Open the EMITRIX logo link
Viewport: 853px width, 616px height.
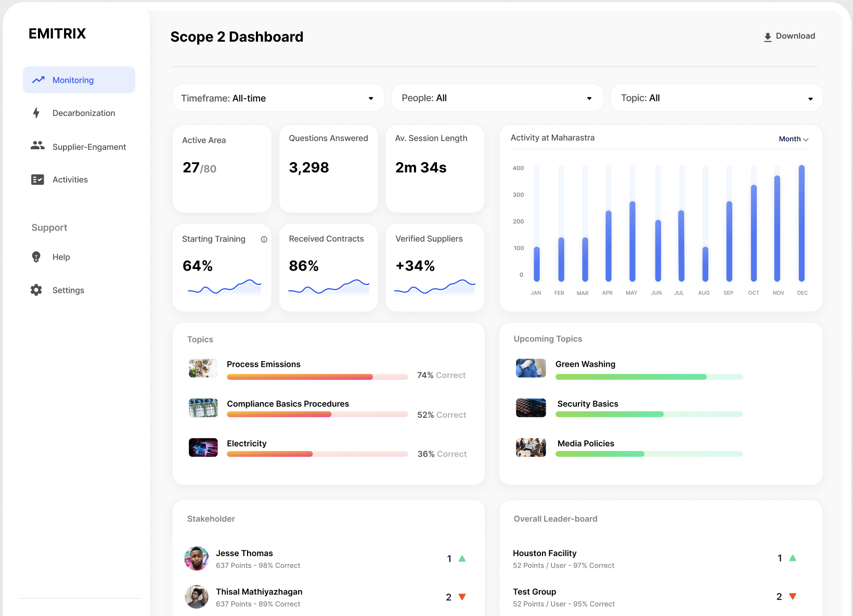click(57, 33)
